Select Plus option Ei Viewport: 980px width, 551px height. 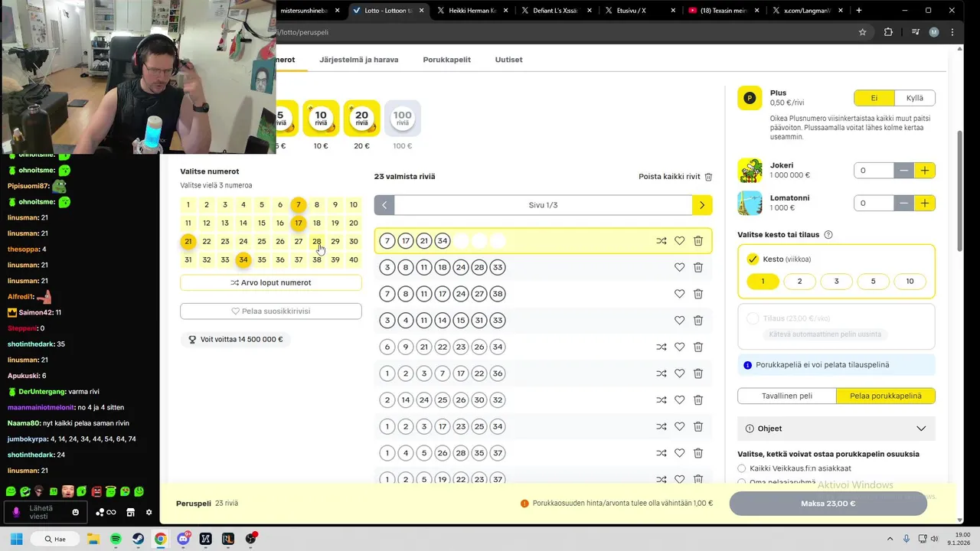pyautogui.click(x=874, y=98)
